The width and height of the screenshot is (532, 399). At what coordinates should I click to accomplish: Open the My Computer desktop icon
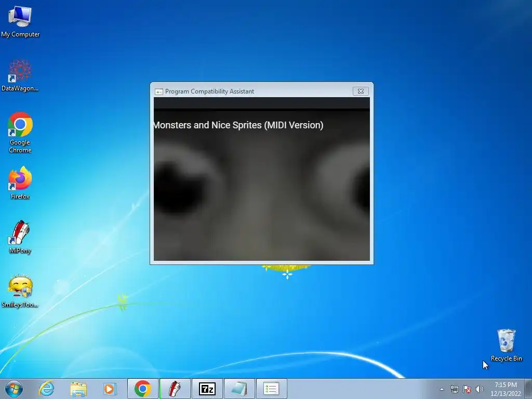(20, 21)
